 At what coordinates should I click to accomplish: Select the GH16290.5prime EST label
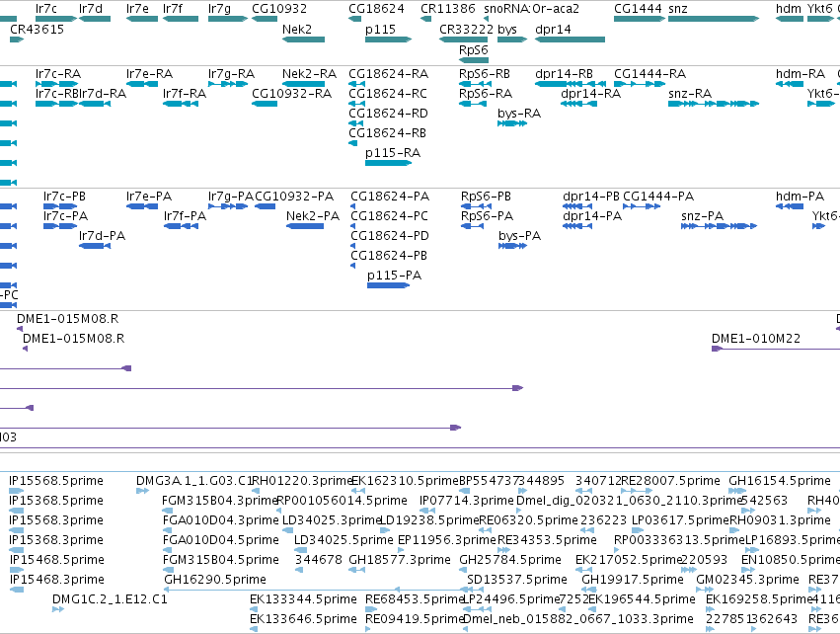point(215,579)
